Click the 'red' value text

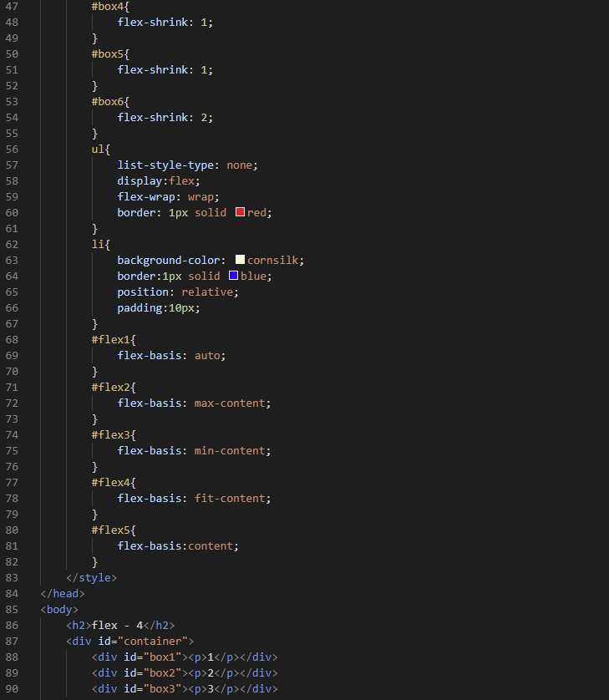tap(257, 212)
